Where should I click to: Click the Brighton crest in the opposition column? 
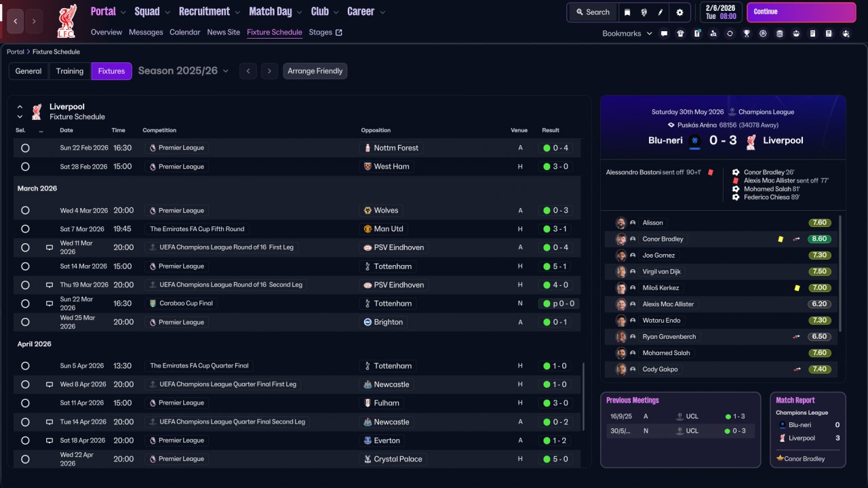coord(368,323)
